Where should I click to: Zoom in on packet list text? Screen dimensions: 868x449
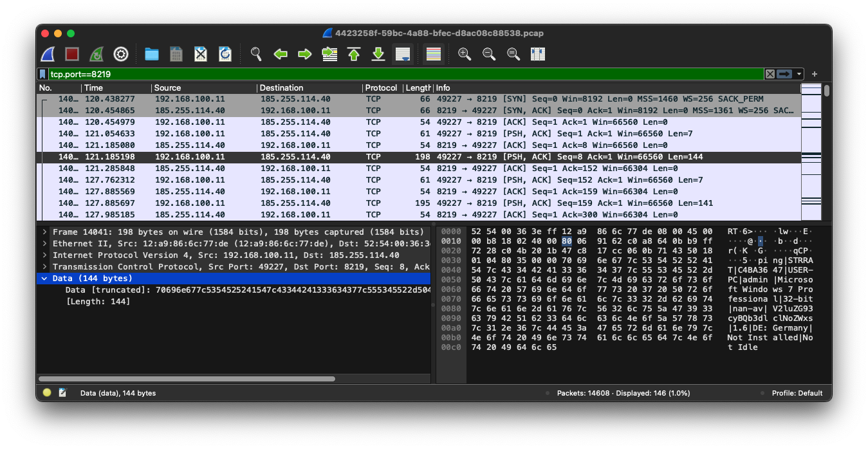[x=465, y=54]
